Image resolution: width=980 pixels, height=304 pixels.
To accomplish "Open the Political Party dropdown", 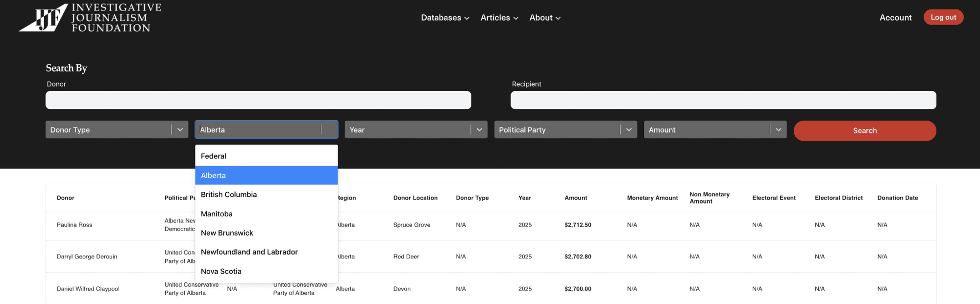I will pos(565,129).
